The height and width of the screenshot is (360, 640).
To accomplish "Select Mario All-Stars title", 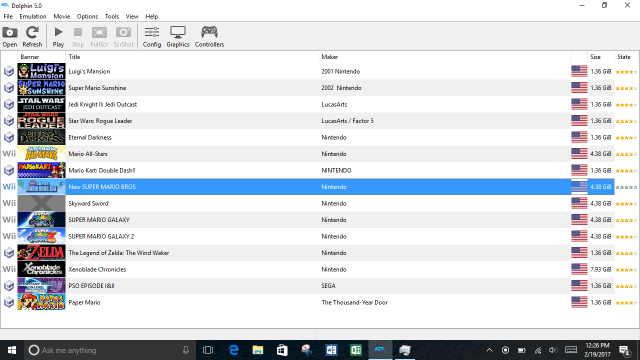I will (x=88, y=154).
